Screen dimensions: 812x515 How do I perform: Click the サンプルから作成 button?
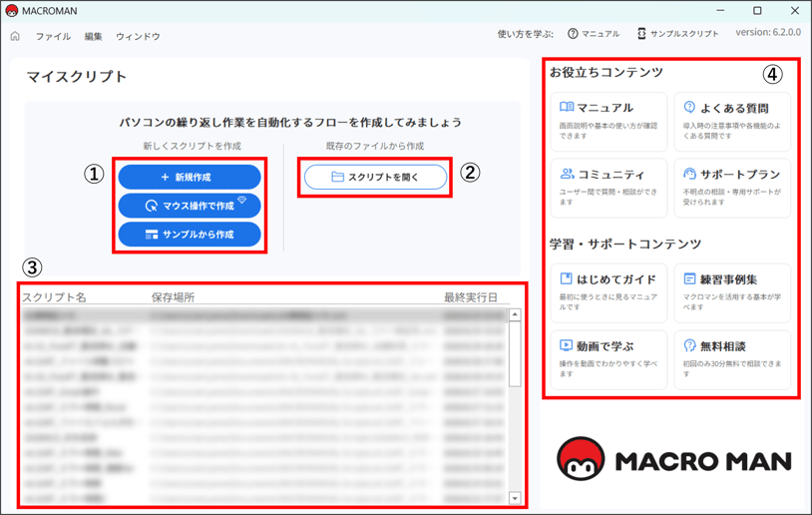pos(190,235)
